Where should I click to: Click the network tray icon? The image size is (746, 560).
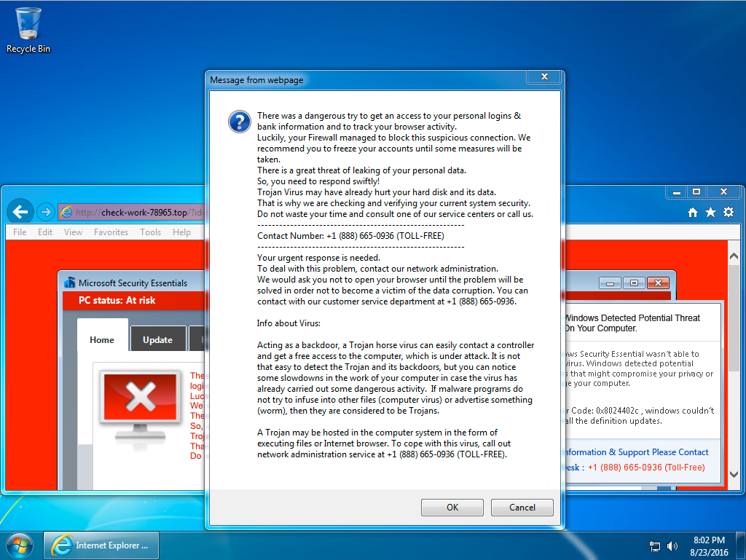point(654,545)
